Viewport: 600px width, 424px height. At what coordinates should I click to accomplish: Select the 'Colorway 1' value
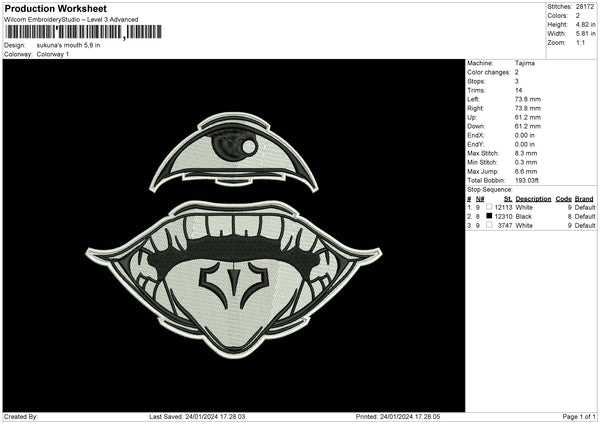point(53,54)
